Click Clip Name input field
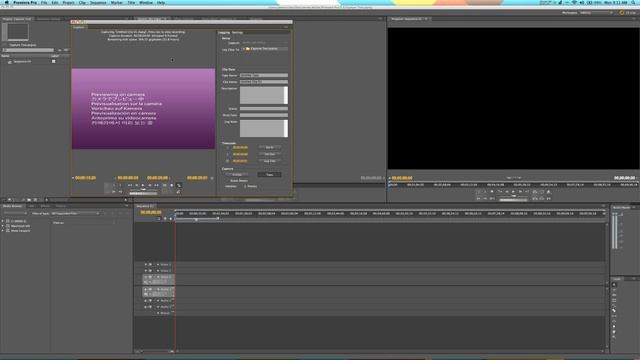Image resolution: width=640 pixels, height=360 pixels. point(264,82)
